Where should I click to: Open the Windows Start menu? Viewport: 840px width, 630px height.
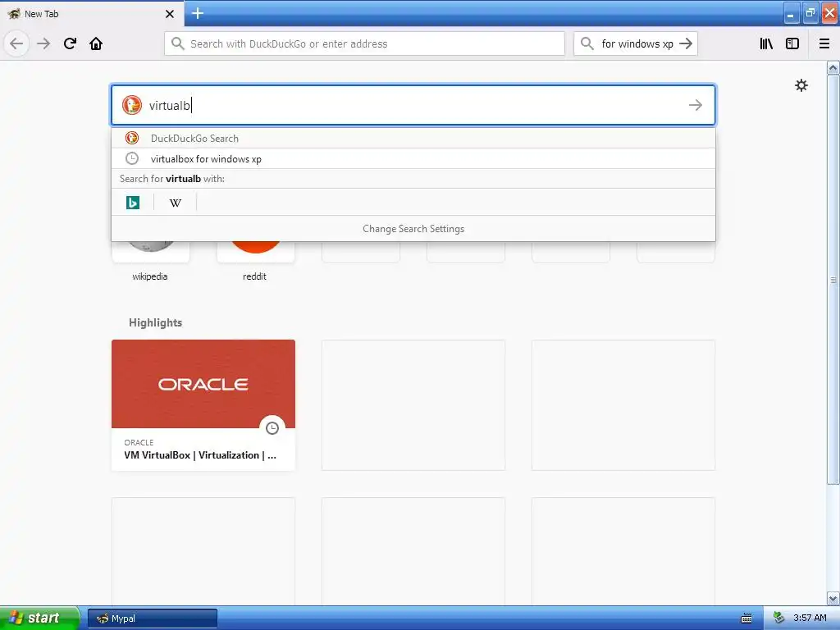pyautogui.click(x=39, y=618)
